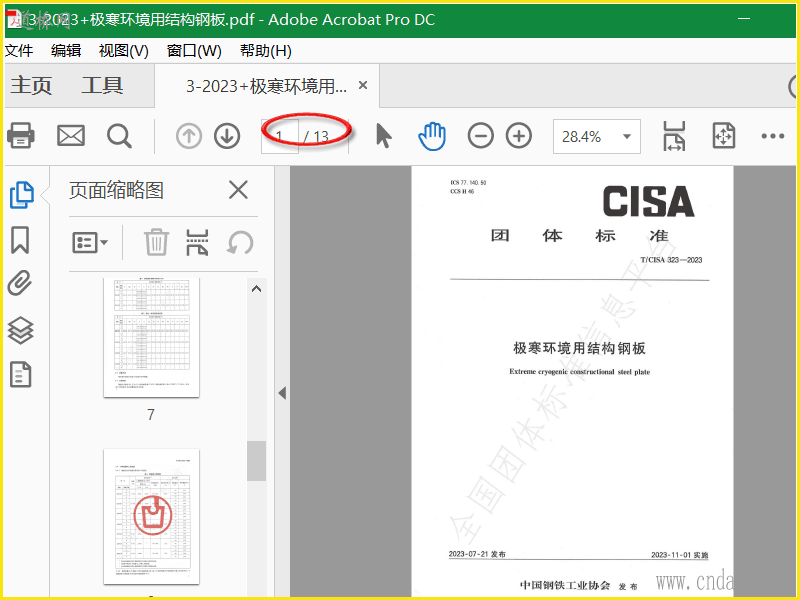Activate the Hand pan tool
Screen dimensions: 800x600
[x=432, y=136]
